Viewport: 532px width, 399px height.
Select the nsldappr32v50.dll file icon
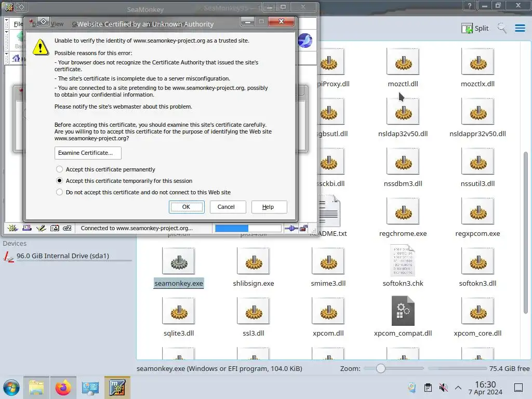(x=478, y=112)
